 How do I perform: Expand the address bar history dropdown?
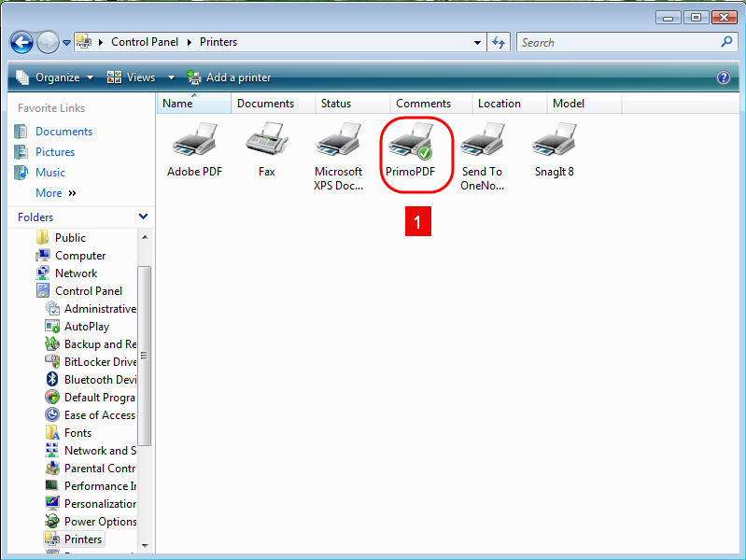[x=477, y=42]
